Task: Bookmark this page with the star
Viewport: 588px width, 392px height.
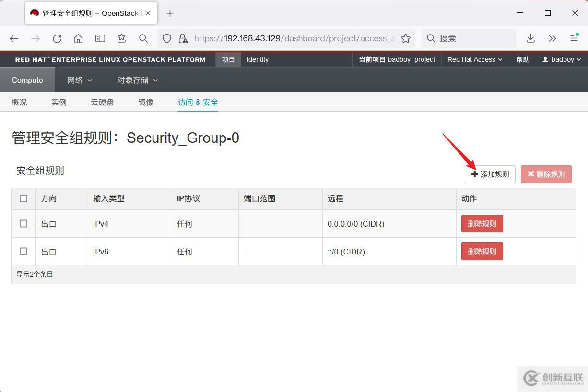Action: click(x=406, y=38)
